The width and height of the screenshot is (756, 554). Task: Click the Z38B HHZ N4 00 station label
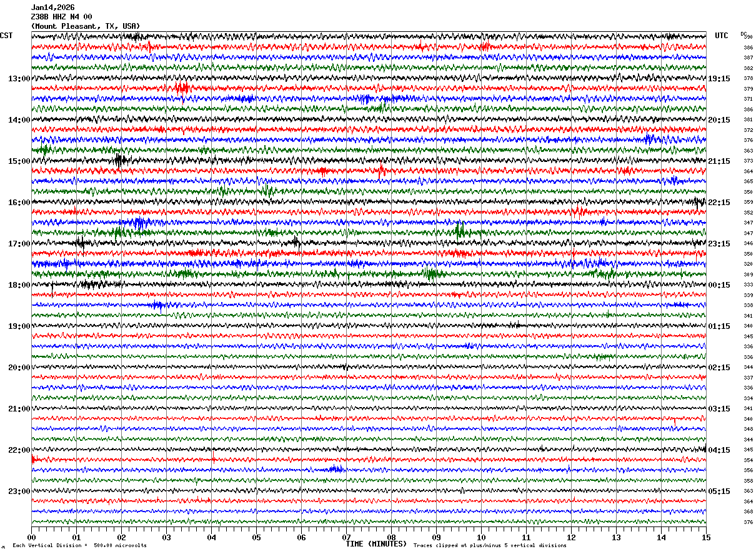[x=61, y=17]
